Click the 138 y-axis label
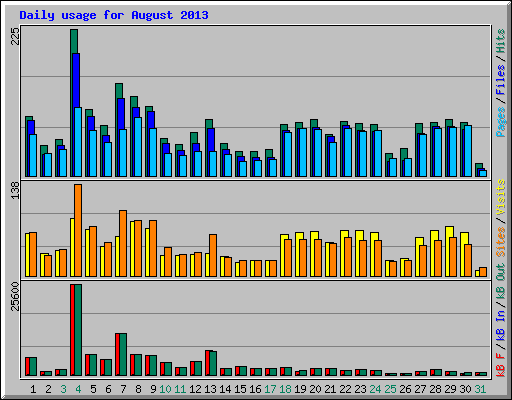The image size is (512, 400). [x=15, y=191]
